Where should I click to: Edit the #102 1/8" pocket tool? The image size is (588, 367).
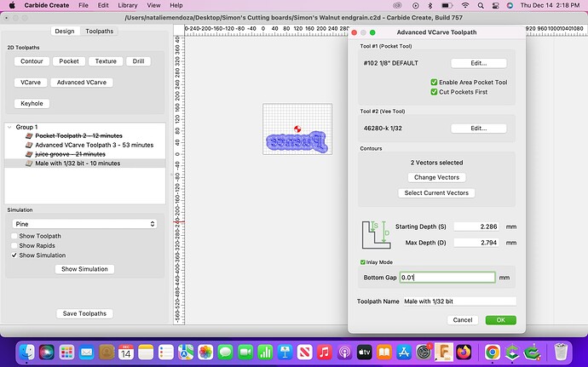(x=479, y=63)
